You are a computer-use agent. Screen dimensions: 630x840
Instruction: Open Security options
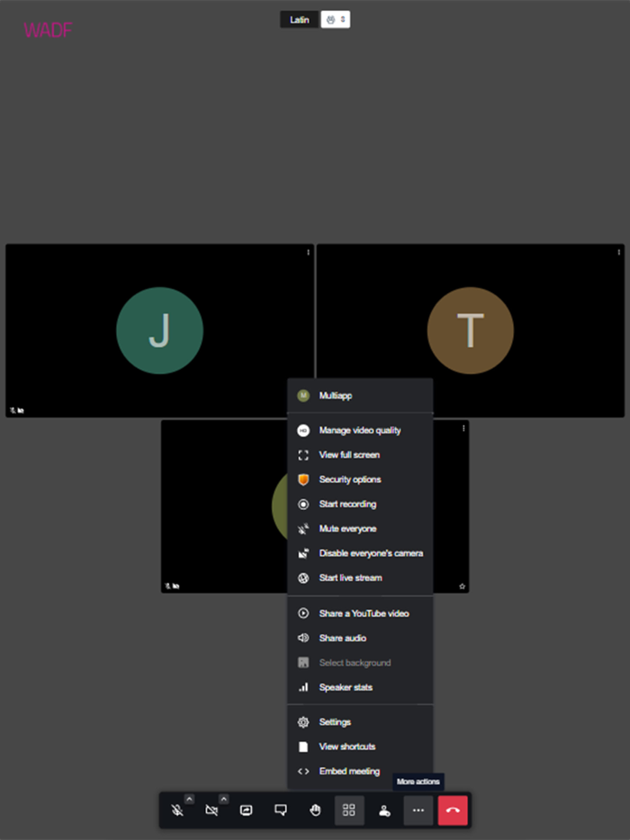360,479
